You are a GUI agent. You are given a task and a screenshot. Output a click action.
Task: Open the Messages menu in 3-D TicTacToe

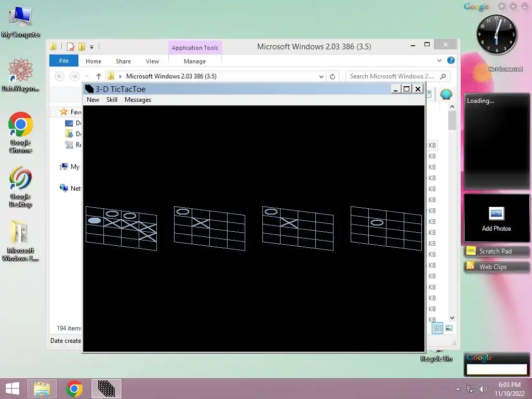[x=138, y=100]
